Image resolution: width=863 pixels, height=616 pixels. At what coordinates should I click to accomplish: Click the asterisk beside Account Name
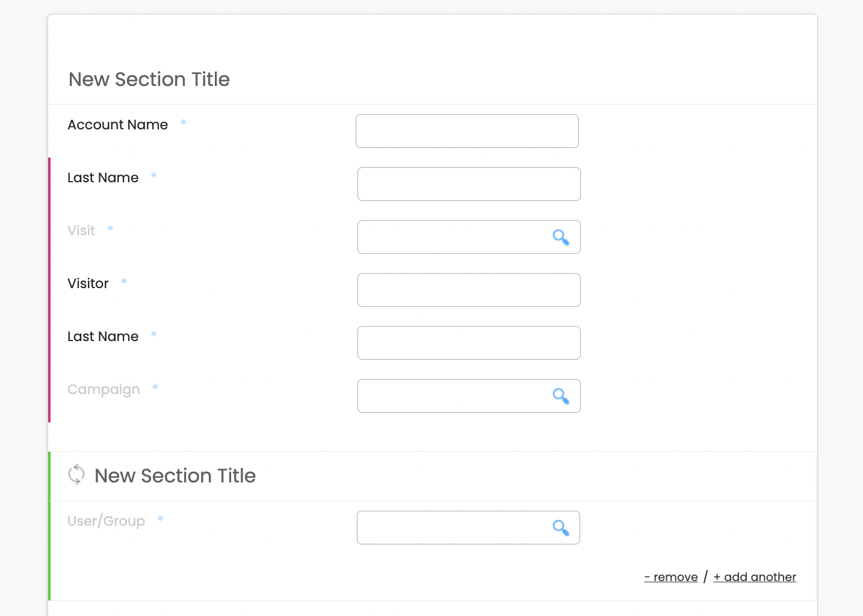pyautogui.click(x=183, y=123)
